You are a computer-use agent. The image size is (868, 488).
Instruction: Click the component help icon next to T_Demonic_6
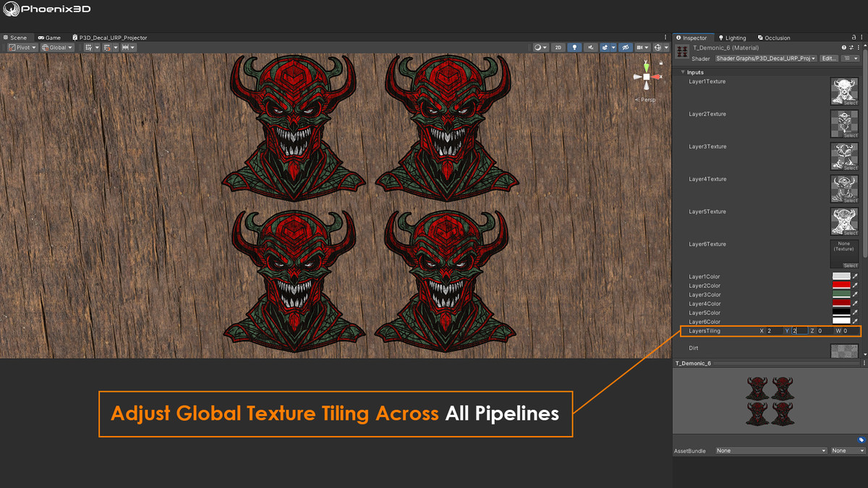pyautogui.click(x=843, y=46)
